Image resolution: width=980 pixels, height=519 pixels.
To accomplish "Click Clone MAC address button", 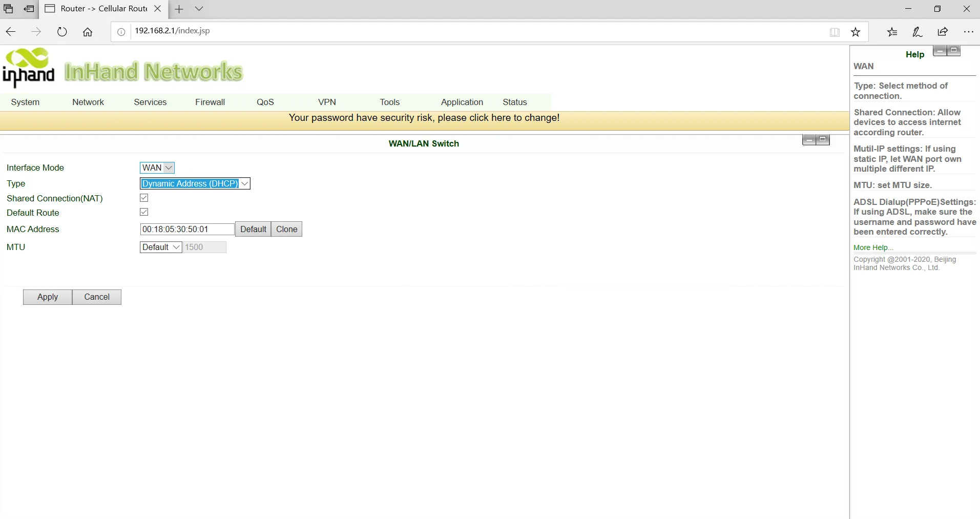I will (x=287, y=229).
